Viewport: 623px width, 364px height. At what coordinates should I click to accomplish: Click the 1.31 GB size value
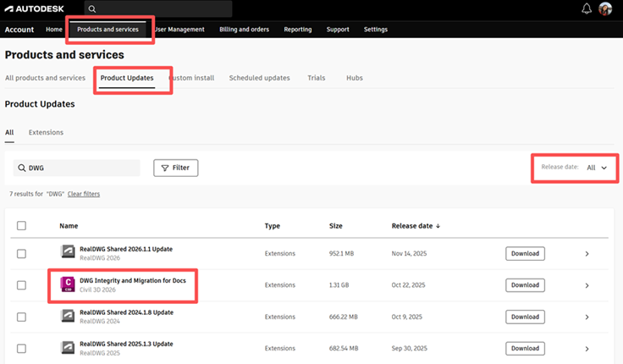[x=339, y=285]
